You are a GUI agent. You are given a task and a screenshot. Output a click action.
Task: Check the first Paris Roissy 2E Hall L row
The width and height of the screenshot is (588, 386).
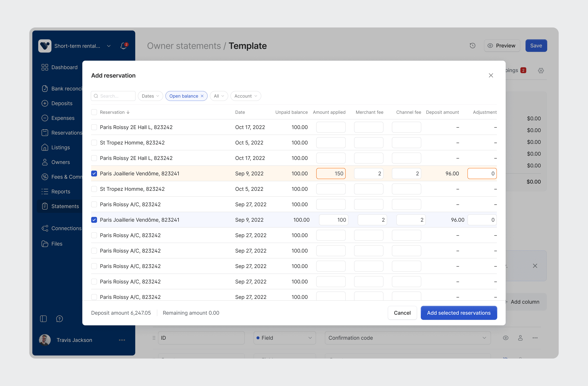click(x=94, y=127)
